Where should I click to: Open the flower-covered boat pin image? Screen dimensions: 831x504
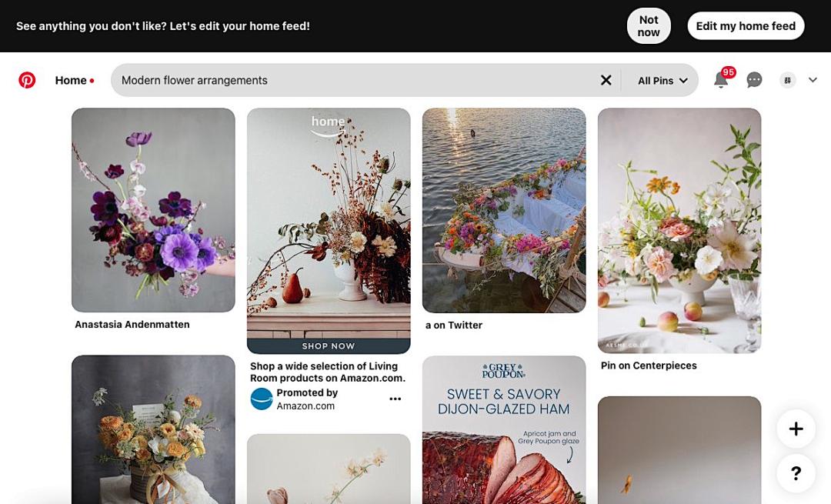click(504, 210)
